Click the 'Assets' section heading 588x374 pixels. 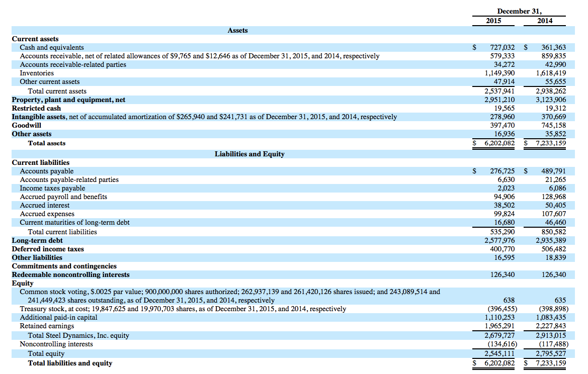coord(237,30)
